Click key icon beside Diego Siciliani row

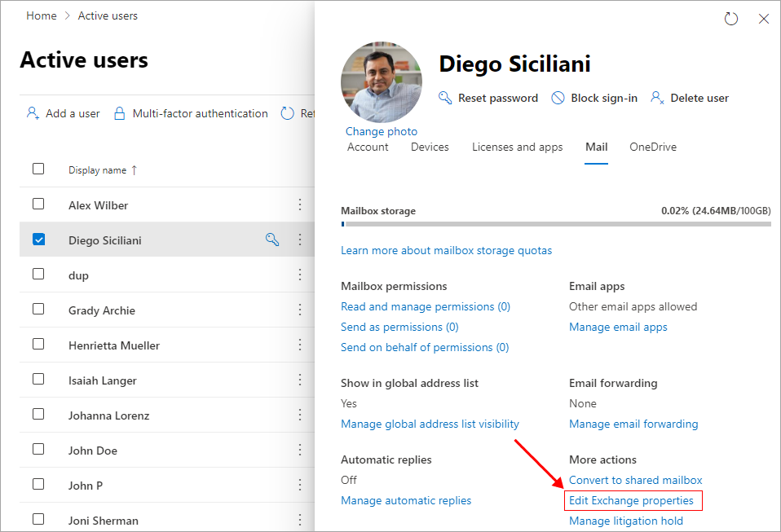(x=272, y=240)
